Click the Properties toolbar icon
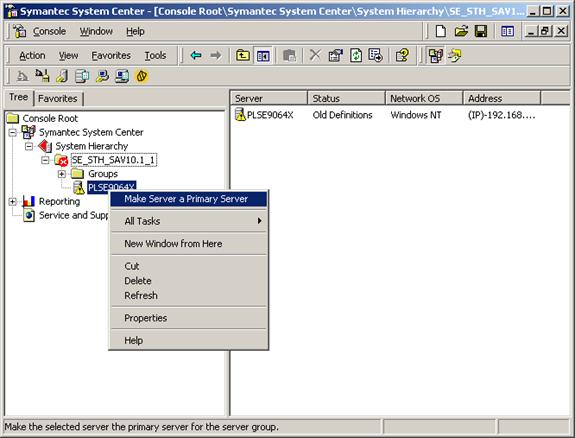Image resolution: width=575 pixels, height=438 pixels. coord(335,55)
